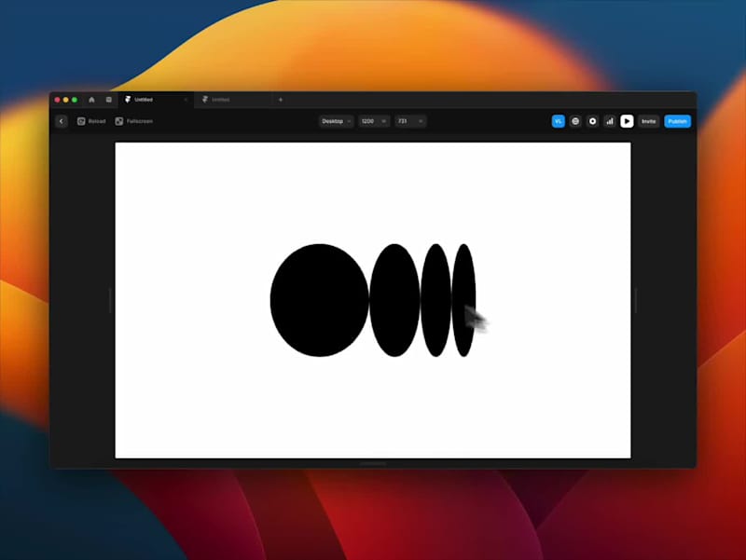The height and width of the screenshot is (560, 746).
Task: Click the Invite button
Action: (x=648, y=121)
